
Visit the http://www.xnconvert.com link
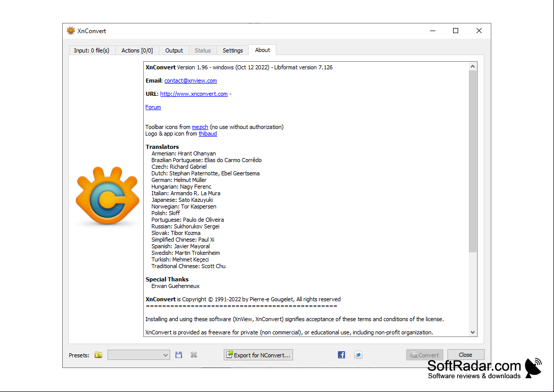194,94
